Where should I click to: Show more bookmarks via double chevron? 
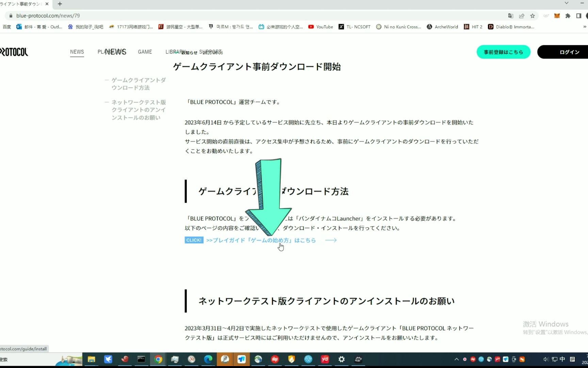coord(585,27)
